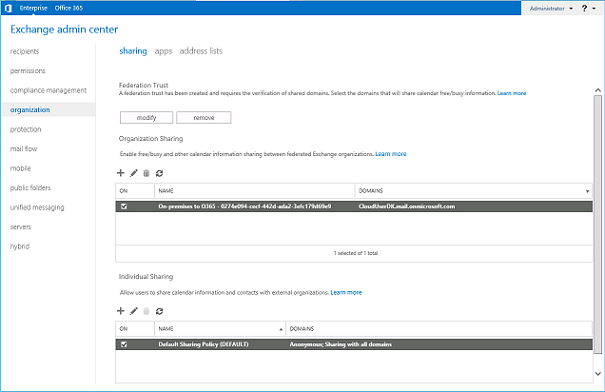
Task: Open the hybrid section
Action: 20,246
